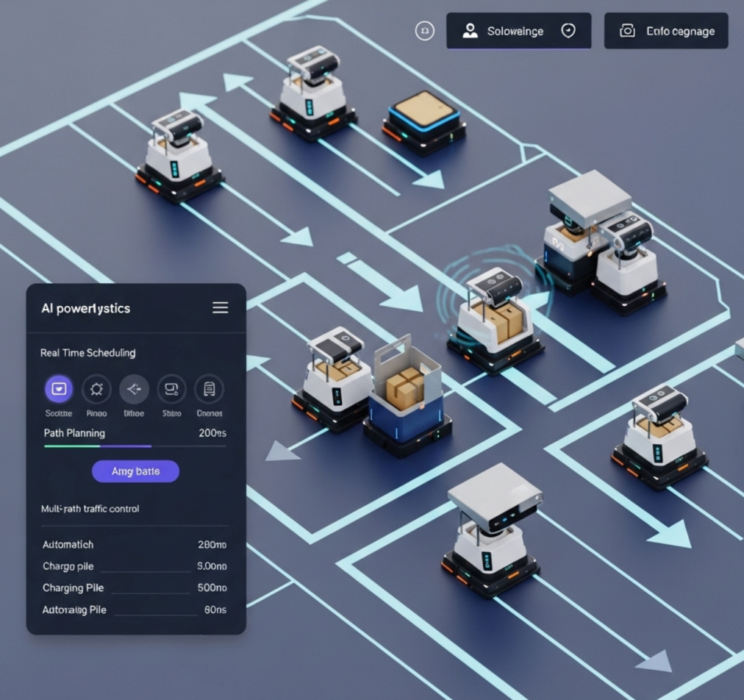Open the hamburger menu in AI powerlystics panel
The height and width of the screenshot is (700, 744).
tap(220, 308)
